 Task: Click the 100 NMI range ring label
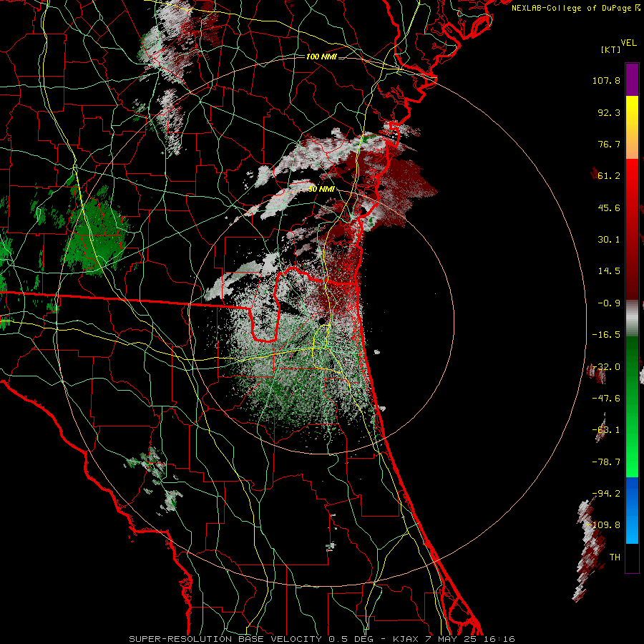[x=321, y=57]
